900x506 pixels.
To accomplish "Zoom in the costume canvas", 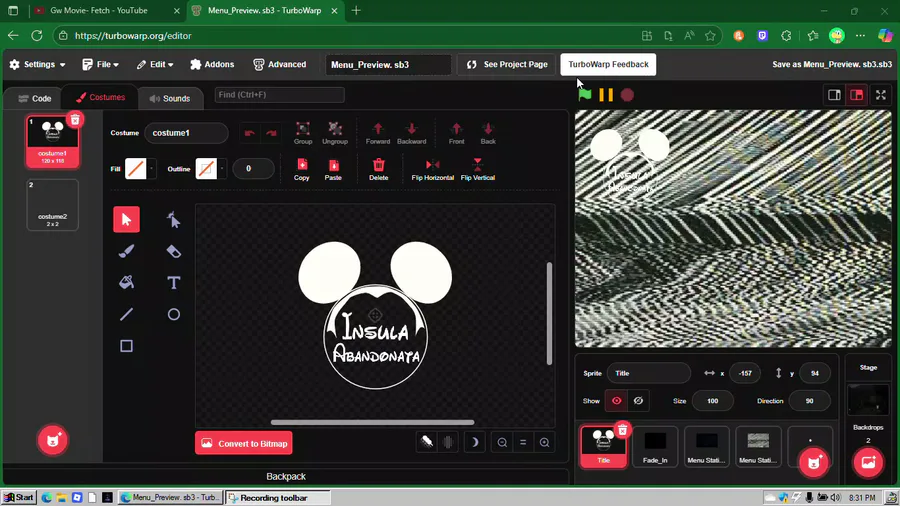I will click(544, 442).
